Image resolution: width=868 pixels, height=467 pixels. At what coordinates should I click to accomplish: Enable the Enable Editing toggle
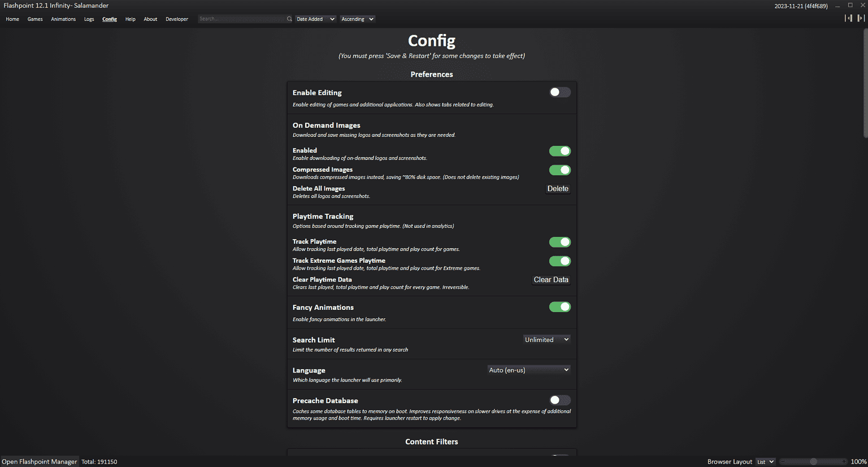click(559, 92)
